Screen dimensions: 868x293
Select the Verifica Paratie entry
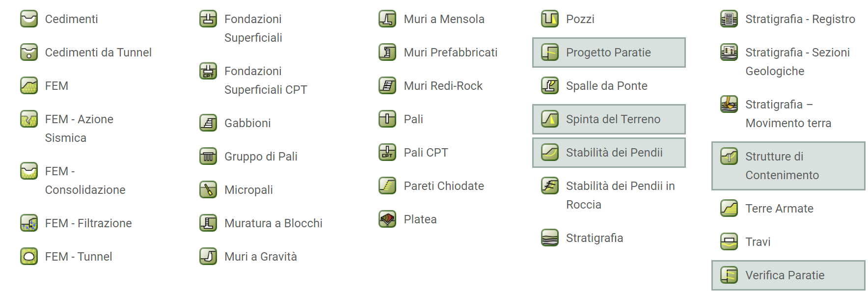click(788, 275)
